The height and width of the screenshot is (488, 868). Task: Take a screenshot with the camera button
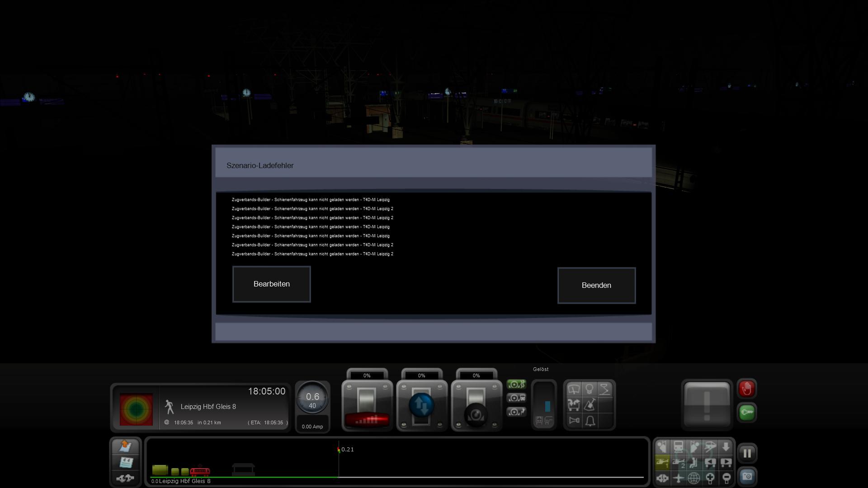(x=747, y=477)
